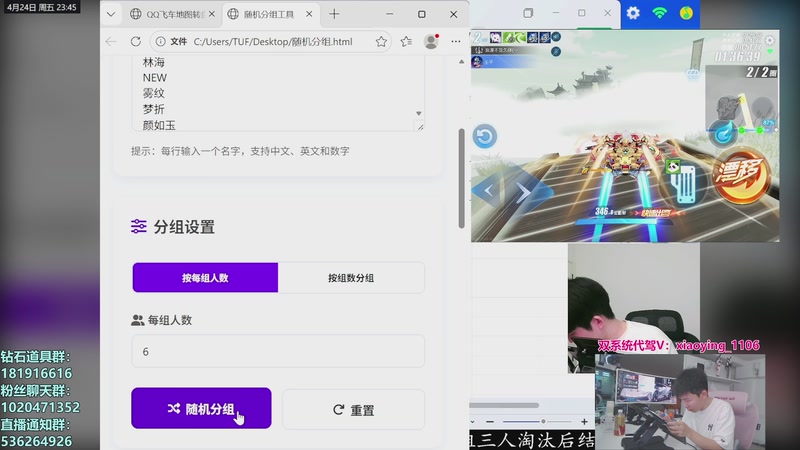
Task: Tap the blue small boost button in game
Action: coord(723,133)
